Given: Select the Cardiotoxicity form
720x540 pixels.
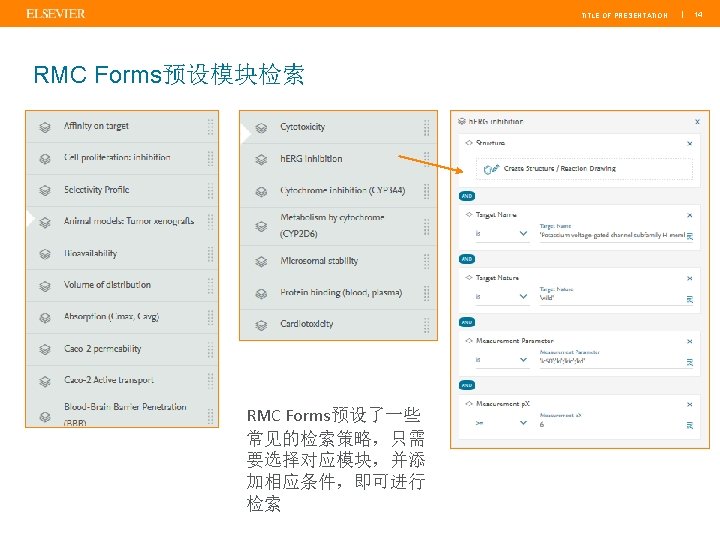Looking at the screenshot, I should click(x=338, y=325).
